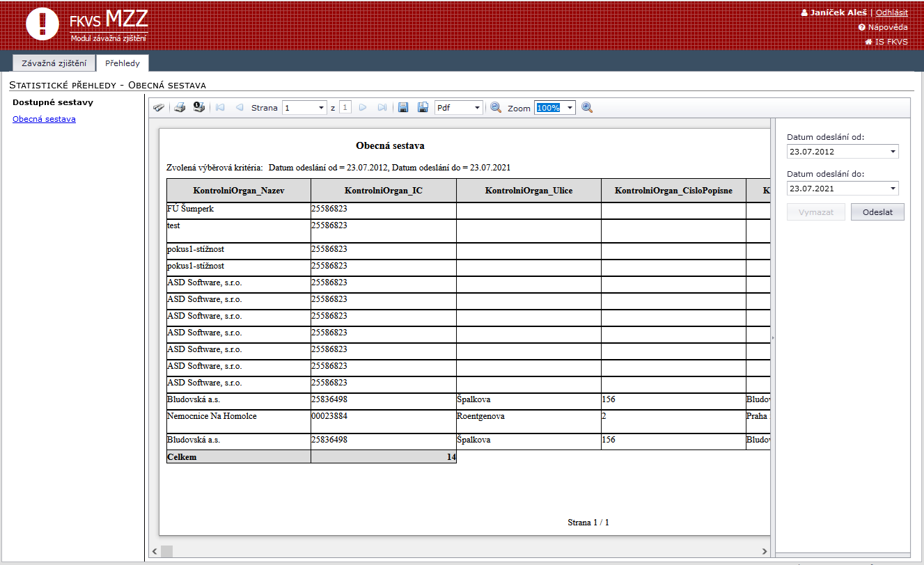
Task: Go to last page arrow
Action: [382, 108]
